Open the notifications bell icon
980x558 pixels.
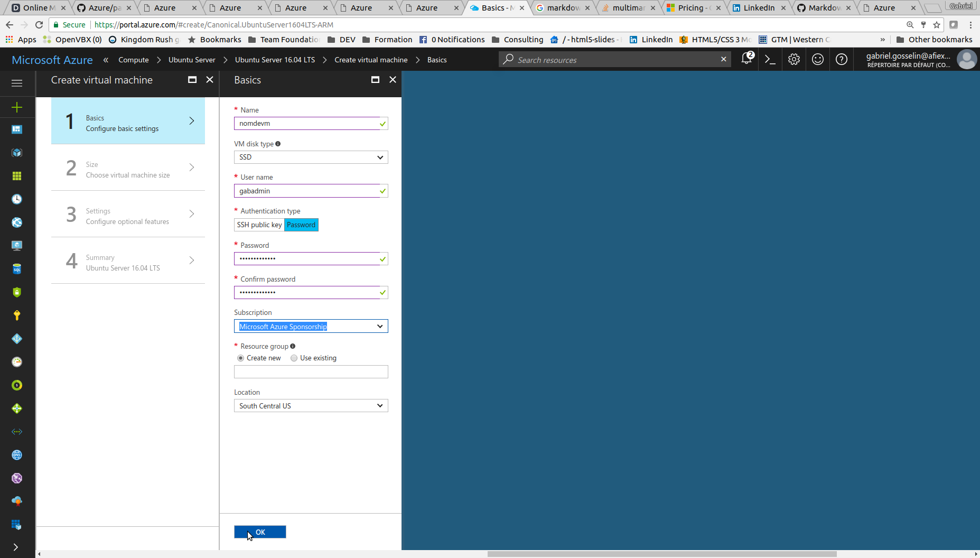(x=746, y=59)
